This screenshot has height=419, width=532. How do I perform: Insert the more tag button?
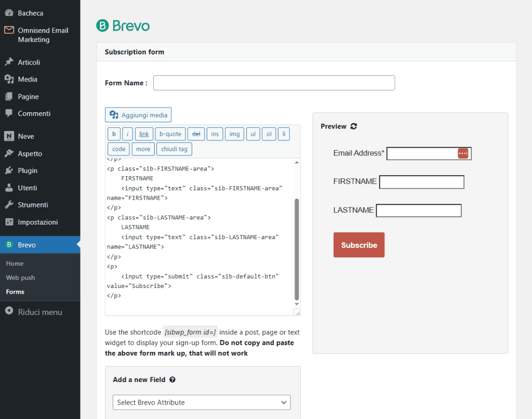point(143,149)
